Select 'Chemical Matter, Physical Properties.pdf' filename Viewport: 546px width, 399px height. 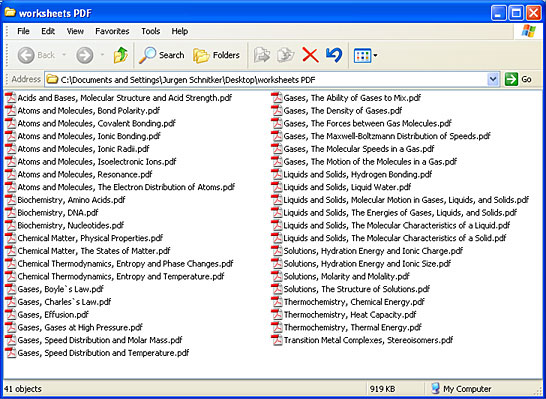[90, 238]
